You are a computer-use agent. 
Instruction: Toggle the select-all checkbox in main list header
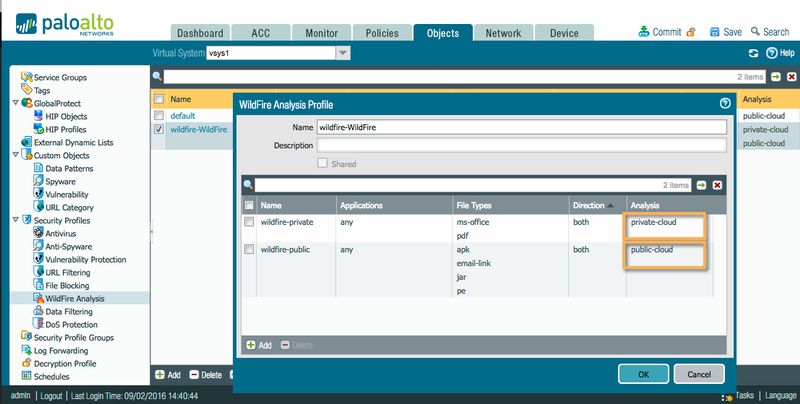pos(159,99)
